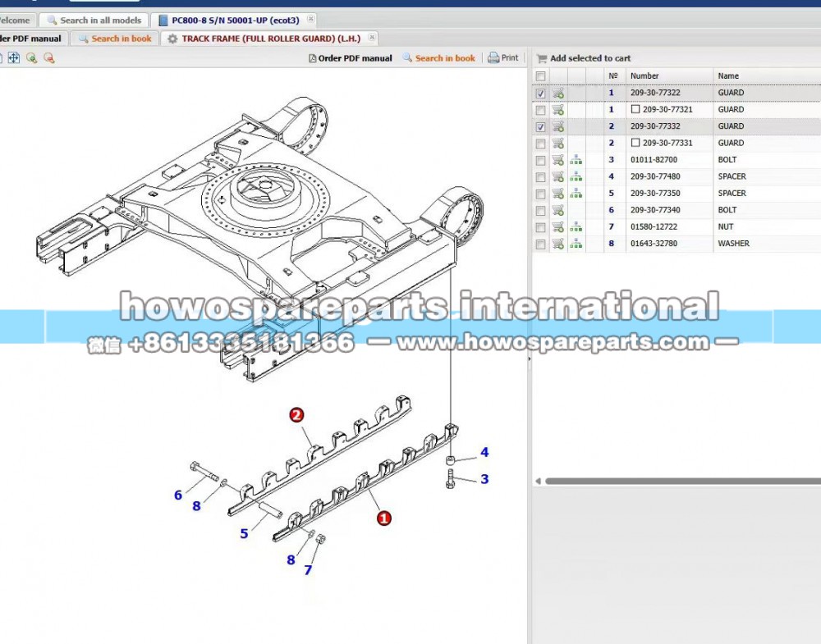Close the PC800-8 S/N 50001-UP tab
The height and width of the screenshot is (644, 821).
coord(310,19)
